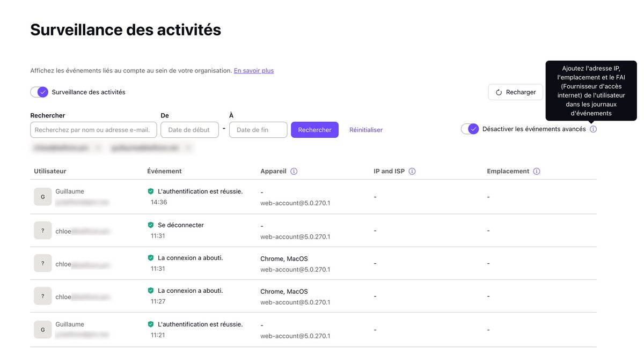
Task: Click the IP and ISP header text
Action: click(389, 172)
